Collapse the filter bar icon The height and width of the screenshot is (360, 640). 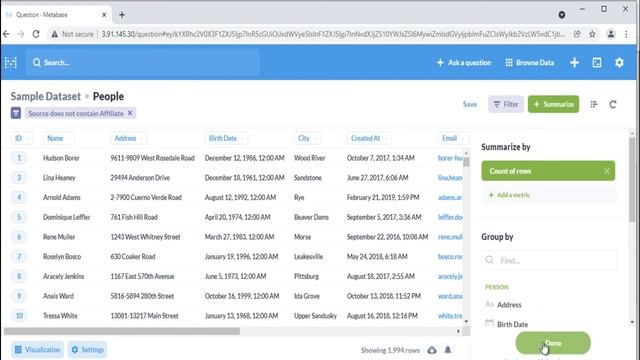point(16,113)
